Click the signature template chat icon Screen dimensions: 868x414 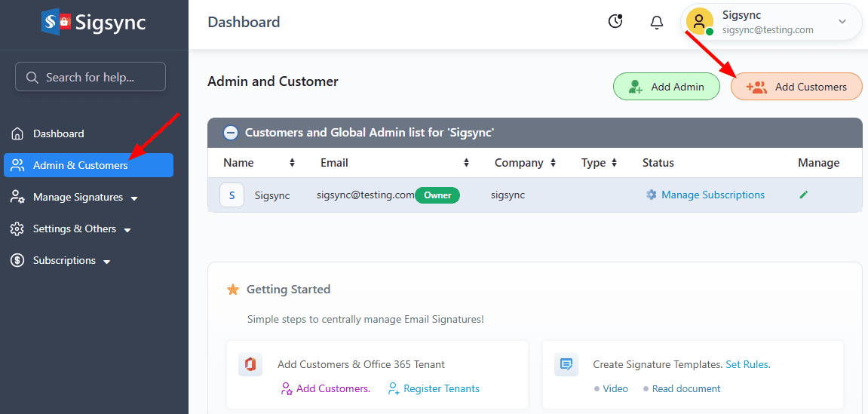[x=566, y=364]
